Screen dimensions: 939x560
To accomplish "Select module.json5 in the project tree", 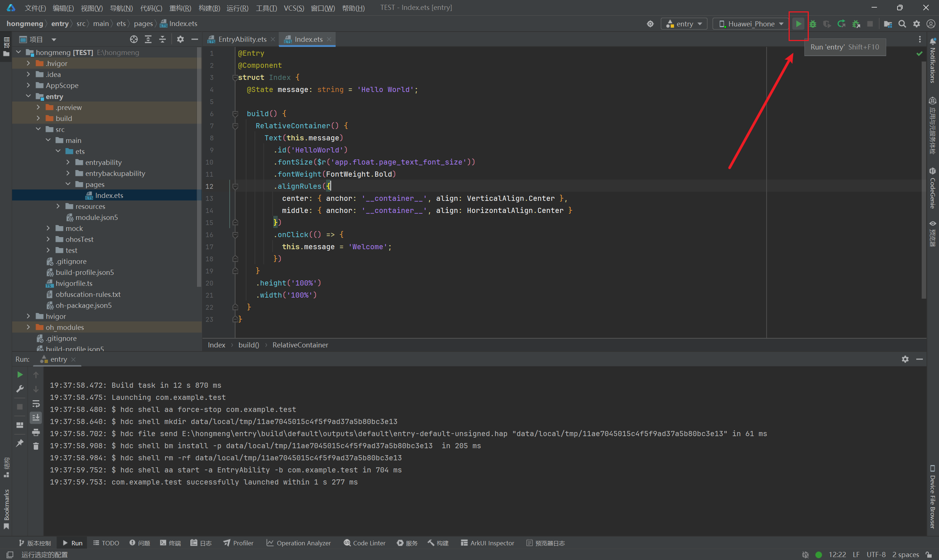I will (96, 217).
